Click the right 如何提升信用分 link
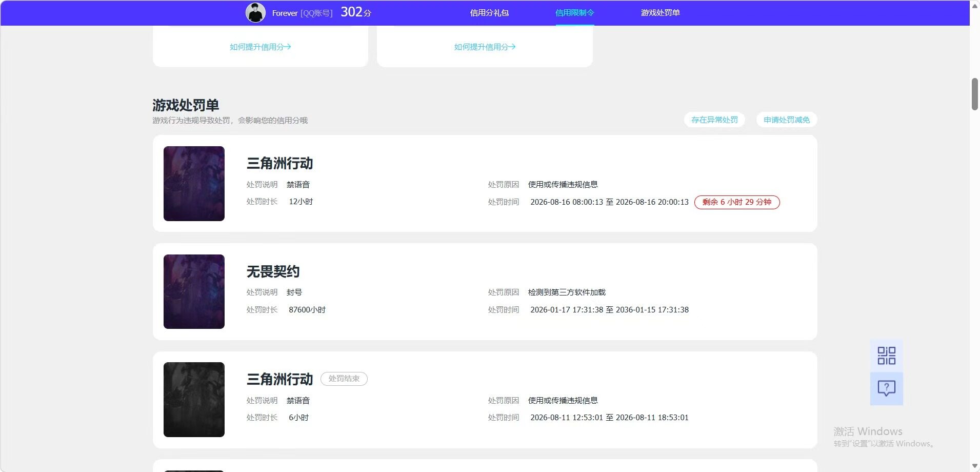This screenshot has height=472, width=980. (x=485, y=47)
